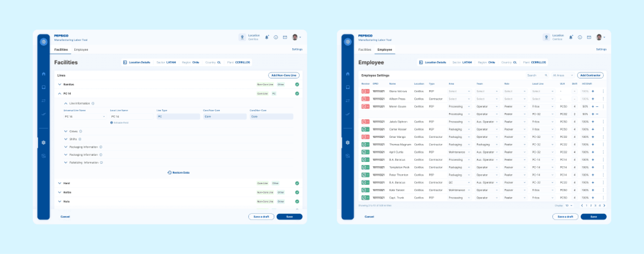
Task: Open the All Areas filter dropdown
Action: click(x=563, y=75)
